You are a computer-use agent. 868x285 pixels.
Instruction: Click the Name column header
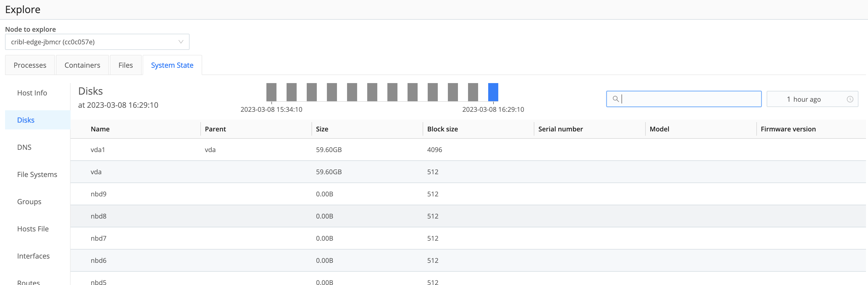click(100, 129)
